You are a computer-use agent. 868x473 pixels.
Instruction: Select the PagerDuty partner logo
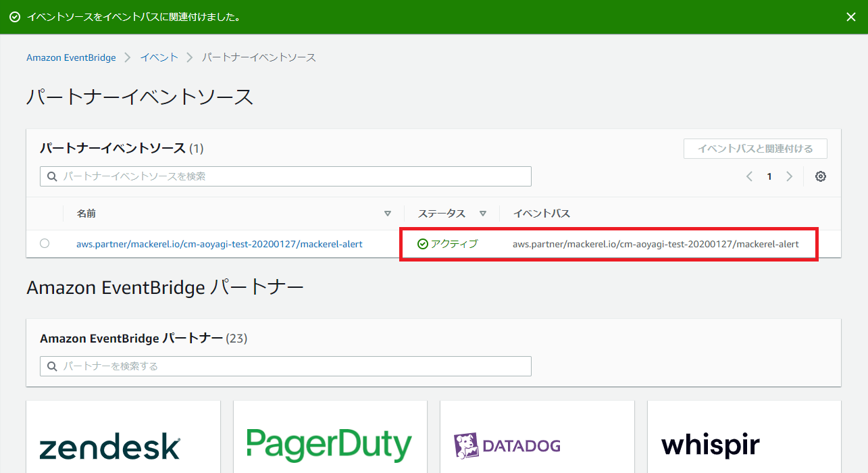(330, 443)
